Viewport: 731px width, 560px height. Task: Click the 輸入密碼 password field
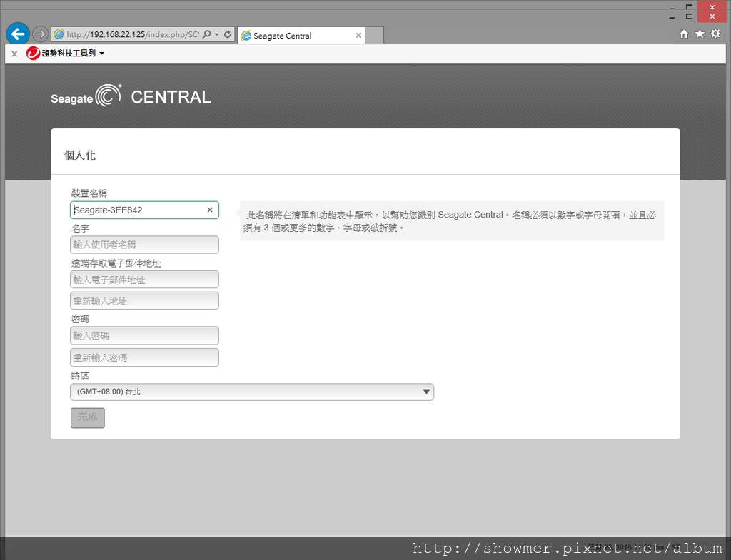(x=144, y=335)
